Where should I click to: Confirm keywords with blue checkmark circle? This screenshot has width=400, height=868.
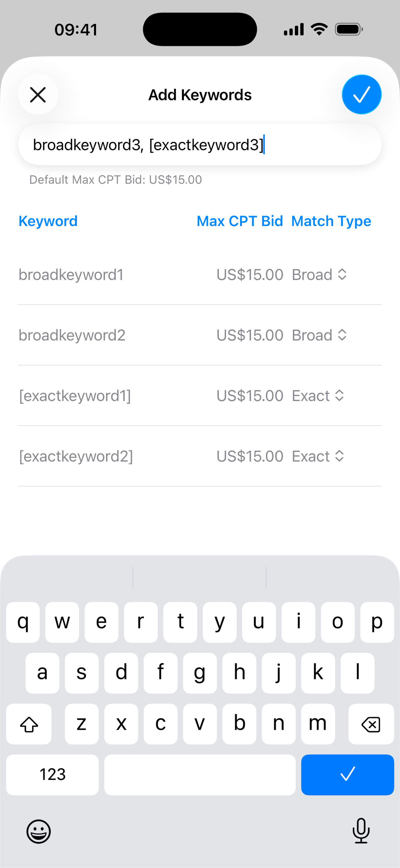(362, 95)
